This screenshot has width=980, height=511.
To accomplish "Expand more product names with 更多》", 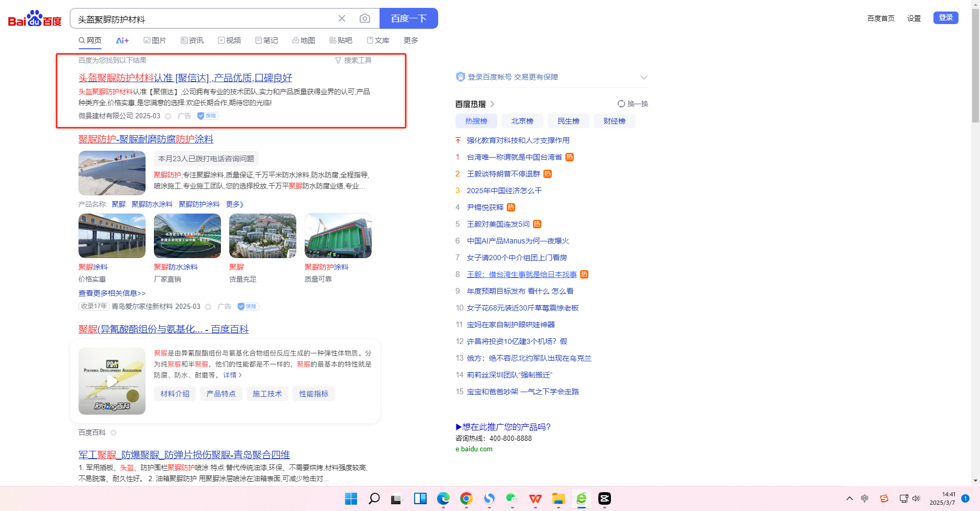I will point(235,204).
